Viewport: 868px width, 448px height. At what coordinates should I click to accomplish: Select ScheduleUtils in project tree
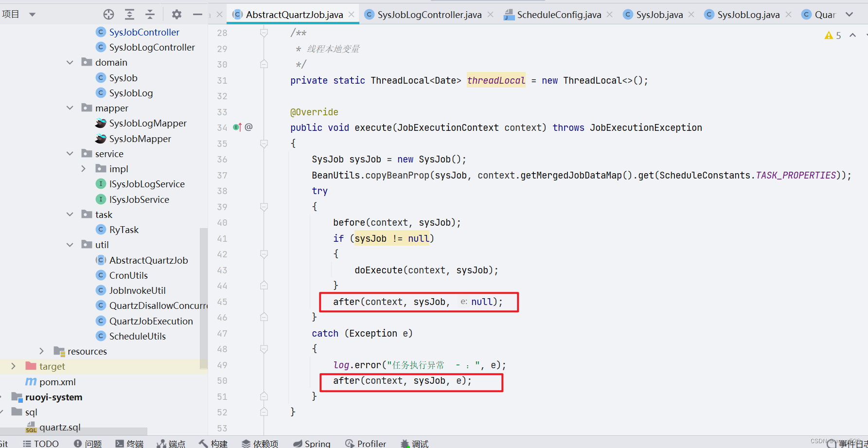coord(137,336)
